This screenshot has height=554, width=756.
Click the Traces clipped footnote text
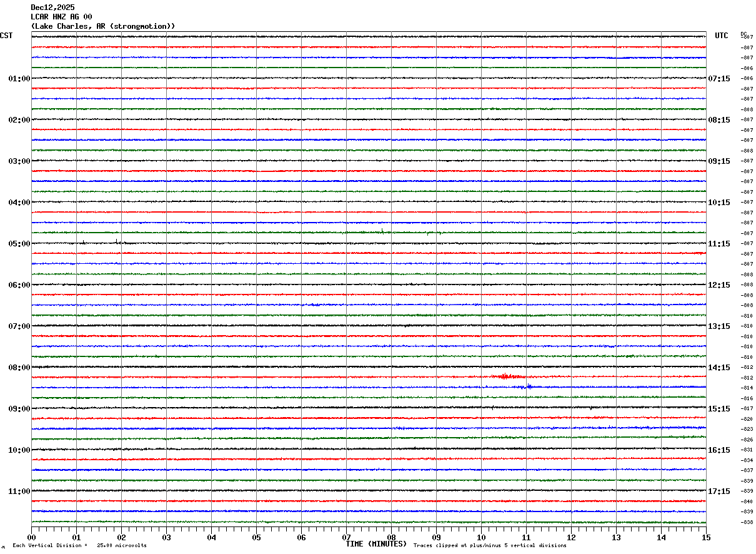(x=490, y=545)
